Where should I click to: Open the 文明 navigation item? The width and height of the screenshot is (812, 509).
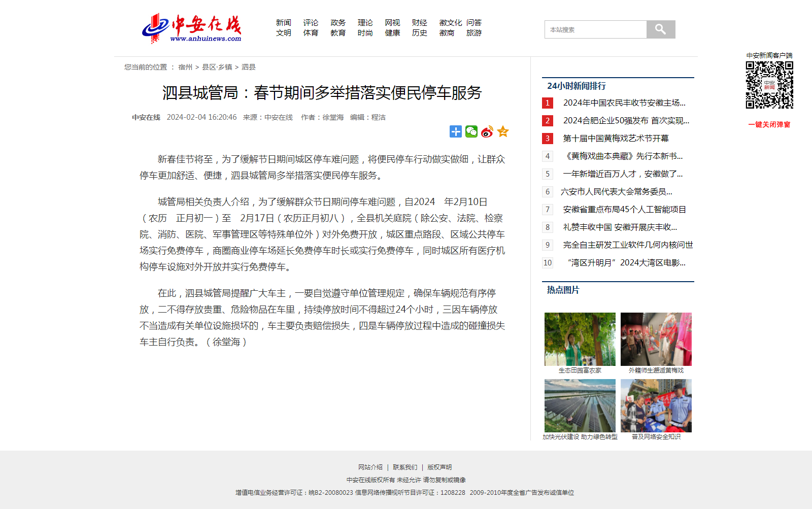(x=284, y=33)
